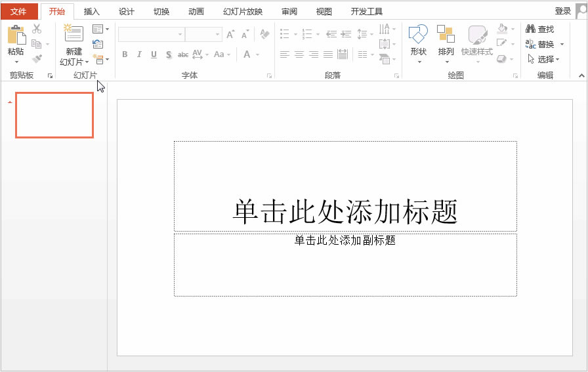Click the Shape Fill paint bucket
The width and height of the screenshot is (588, 372).
502,29
